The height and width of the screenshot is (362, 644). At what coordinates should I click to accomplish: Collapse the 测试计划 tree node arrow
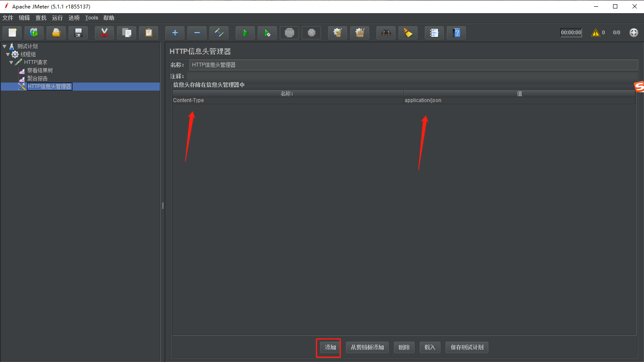4,46
